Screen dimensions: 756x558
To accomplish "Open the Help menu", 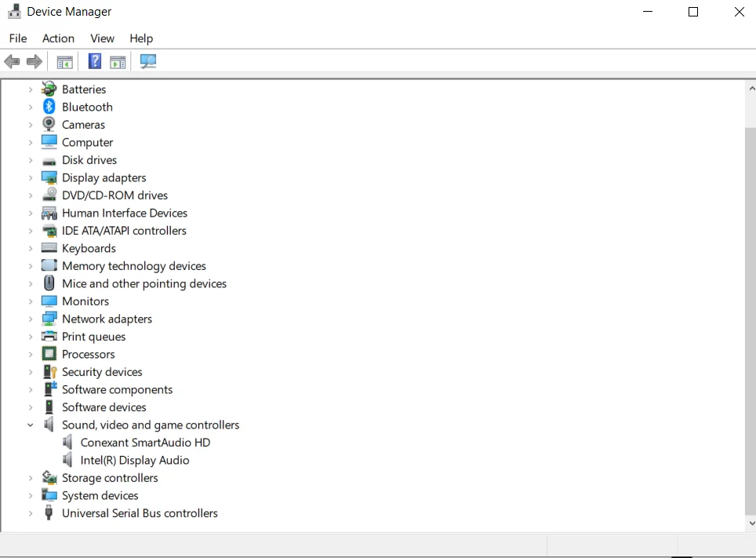I will (x=141, y=38).
